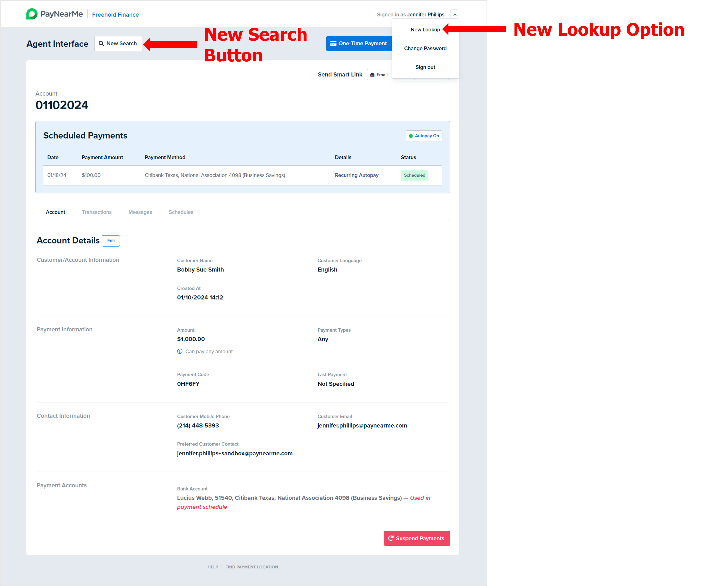The height and width of the screenshot is (586, 728).
Task: Open the Find Payment Location footer link
Action: pyautogui.click(x=252, y=567)
